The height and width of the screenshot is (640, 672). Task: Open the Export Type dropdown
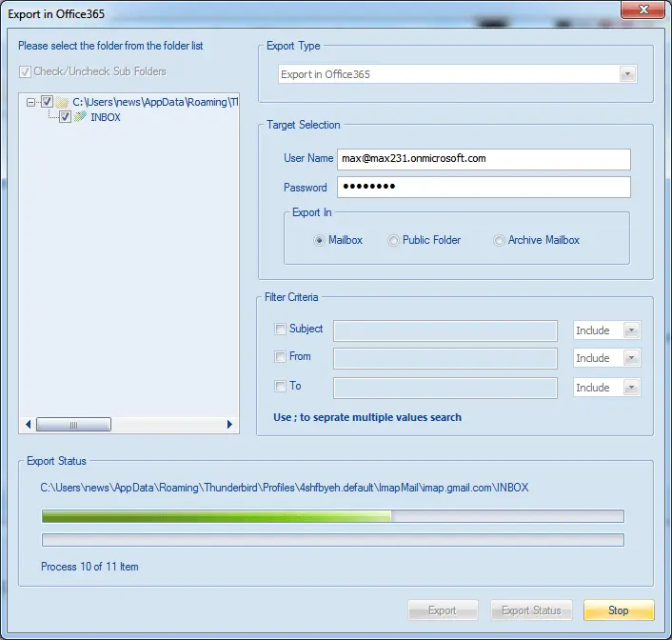pos(627,74)
